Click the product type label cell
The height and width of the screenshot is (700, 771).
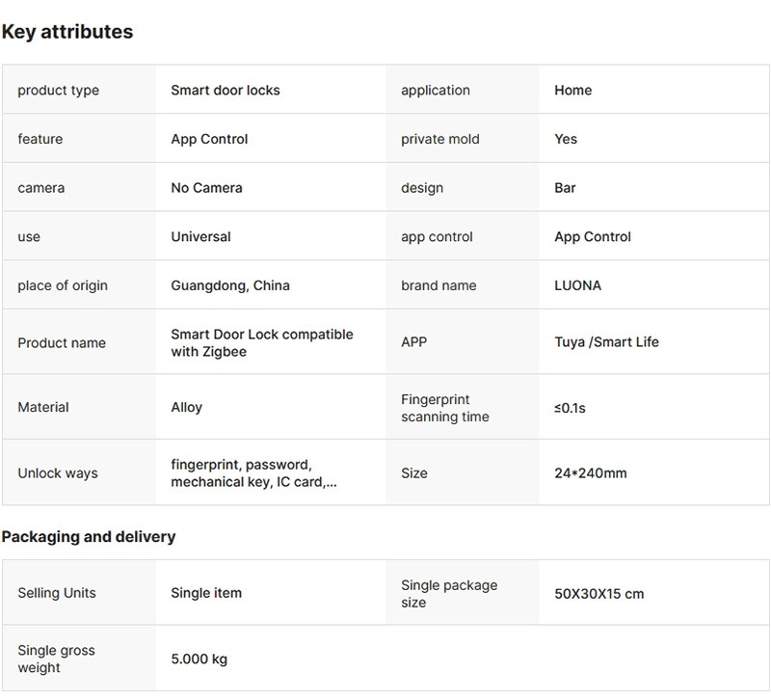59,91
